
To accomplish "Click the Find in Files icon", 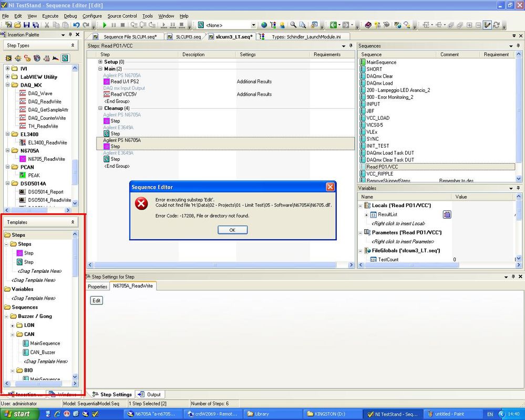I will click(x=303, y=25).
